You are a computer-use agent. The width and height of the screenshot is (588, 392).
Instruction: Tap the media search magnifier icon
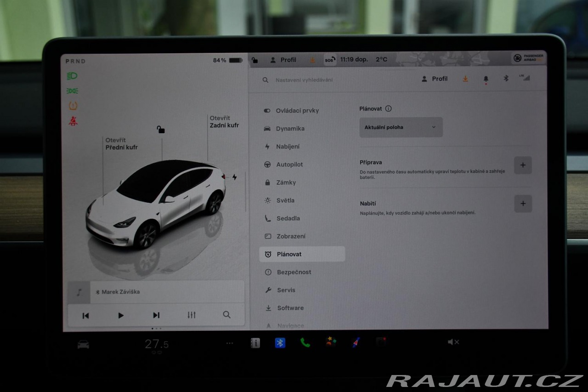tap(226, 315)
